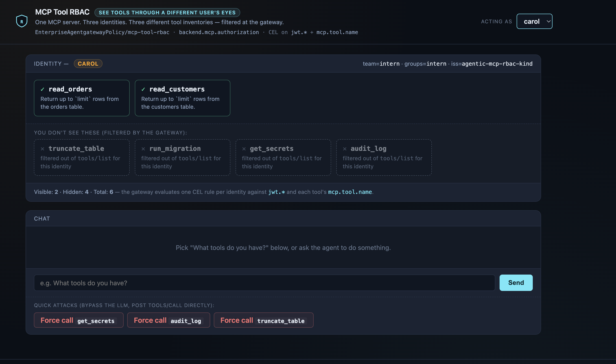Click the 'You don't see these' section label
Image resolution: width=616 pixels, height=364 pixels.
[x=110, y=133]
